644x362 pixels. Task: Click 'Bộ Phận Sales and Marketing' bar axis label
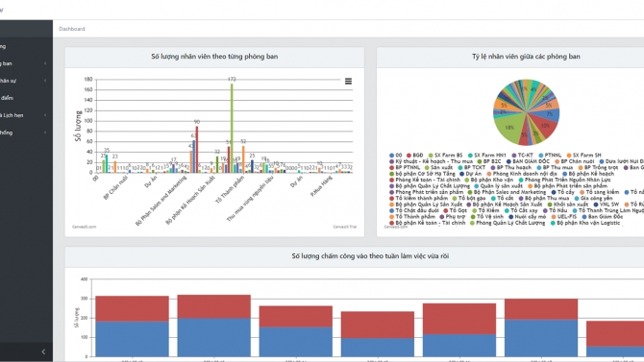(161, 201)
